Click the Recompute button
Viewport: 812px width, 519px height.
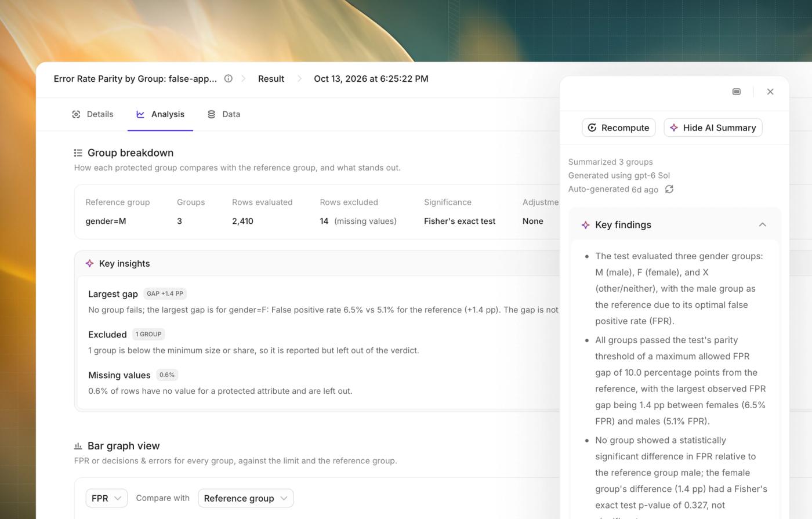(619, 128)
